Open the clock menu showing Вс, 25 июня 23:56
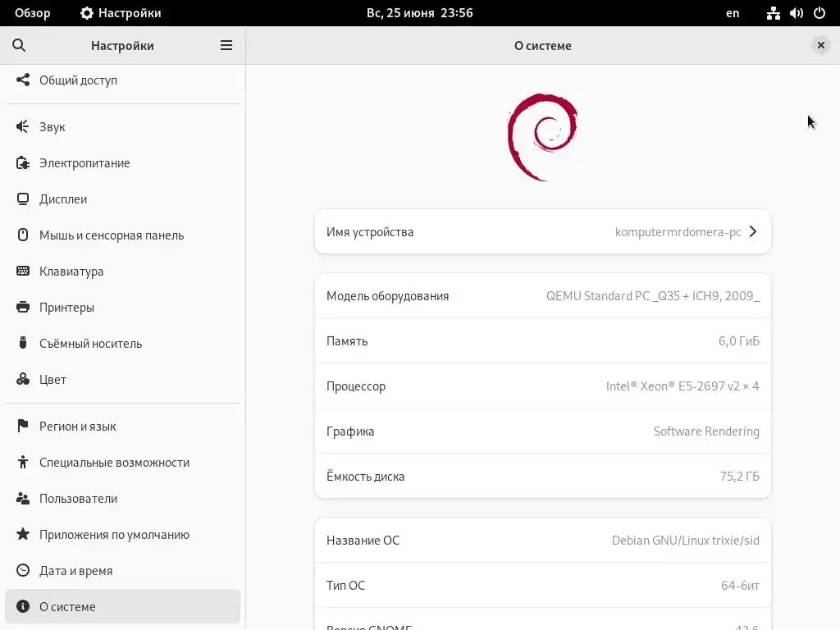 pyautogui.click(x=419, y=13)
